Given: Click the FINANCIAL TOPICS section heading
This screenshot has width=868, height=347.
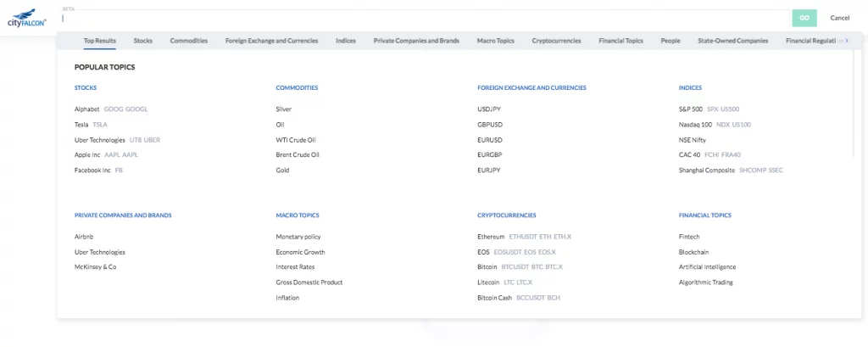Looking at the screenshot, I should coord(704,215).
